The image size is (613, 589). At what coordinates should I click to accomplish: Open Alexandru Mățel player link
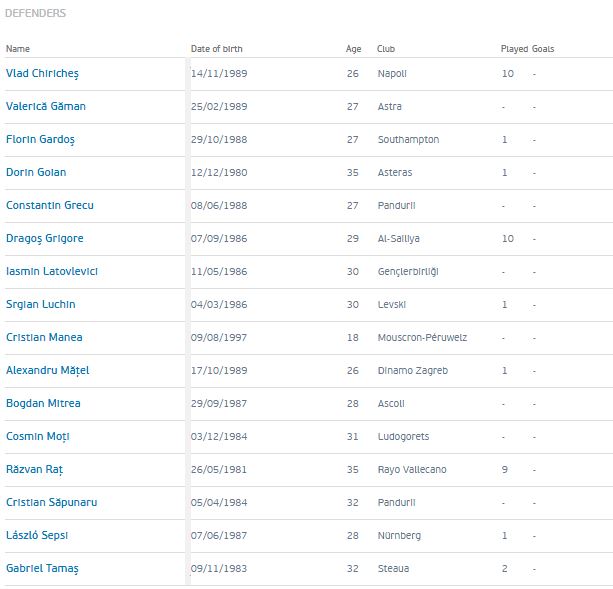click(x=47, y=371)
